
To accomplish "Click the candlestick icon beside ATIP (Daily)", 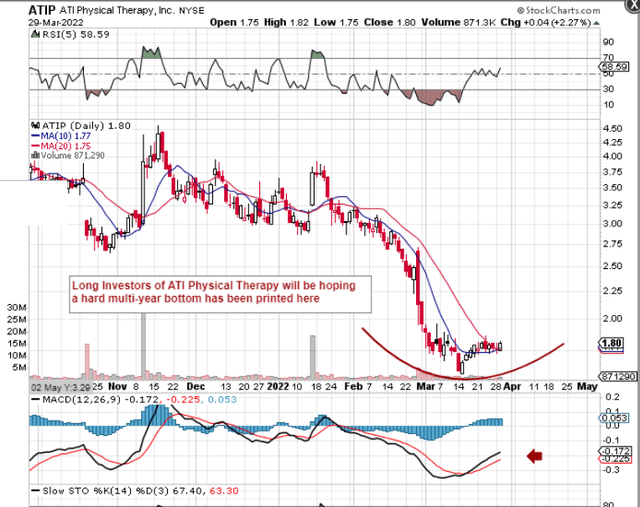I will pyautogui.click(x=36, y=126).
